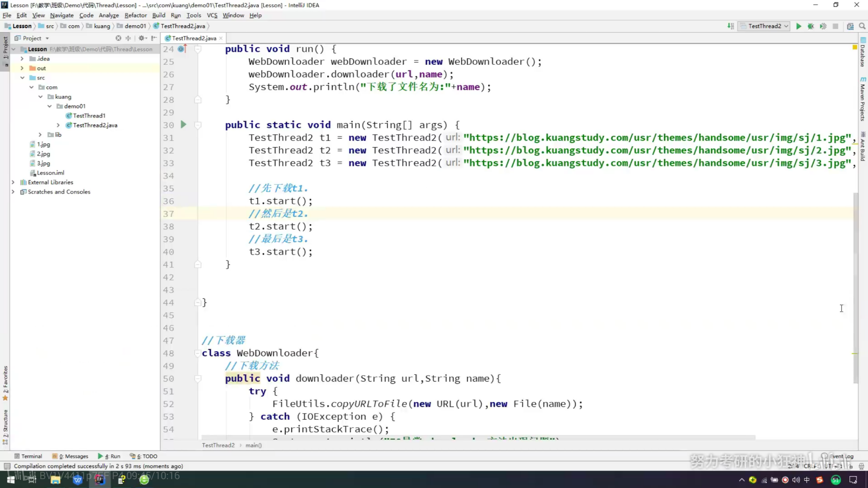Toggle the Favorites side tab
Screen dimensions: 868x488
tap(5, 383)
